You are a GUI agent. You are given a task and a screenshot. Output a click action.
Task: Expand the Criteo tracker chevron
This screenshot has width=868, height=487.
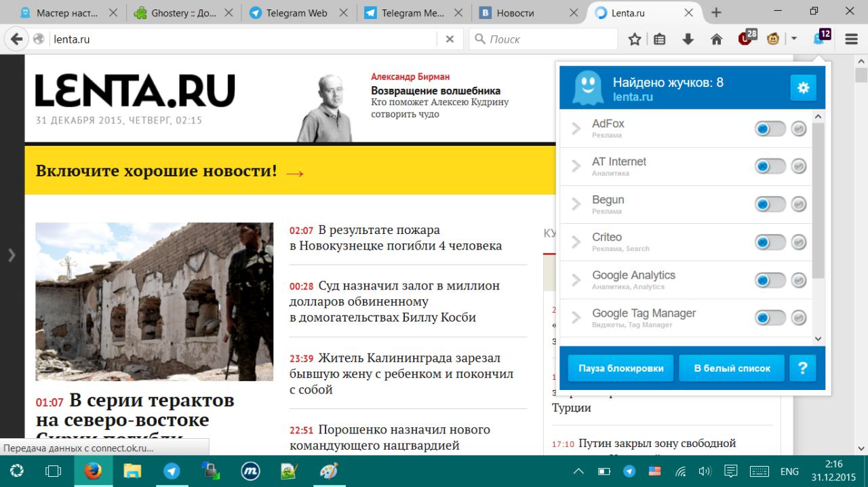pyautogui.click(x=576, y=242)
